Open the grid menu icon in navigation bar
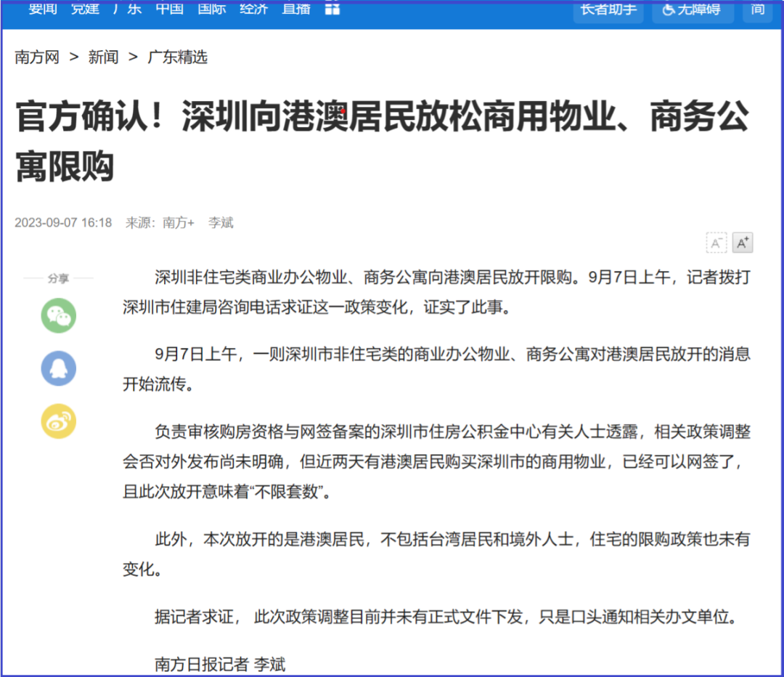 [332, 9]
